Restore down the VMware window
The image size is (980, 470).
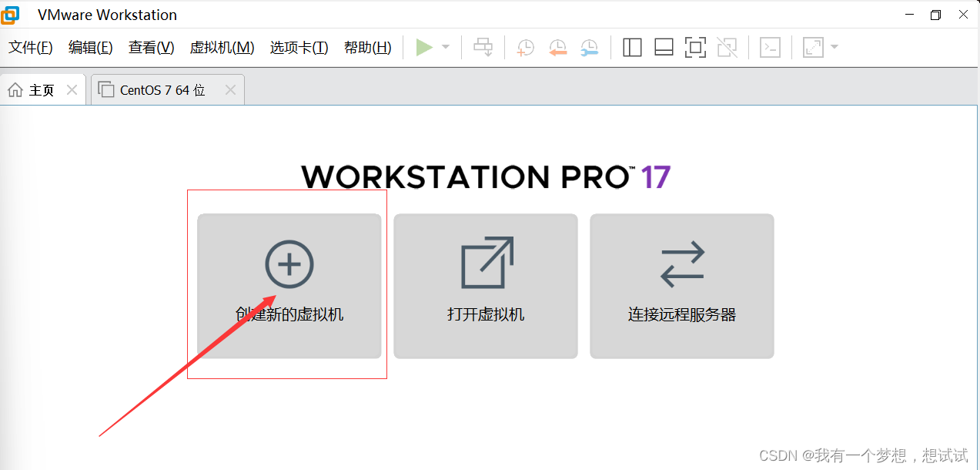[935, 15]
